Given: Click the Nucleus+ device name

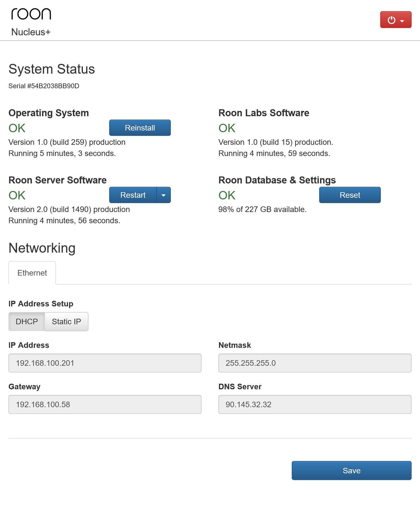Looking at the screenshot, I should point(31,32).
